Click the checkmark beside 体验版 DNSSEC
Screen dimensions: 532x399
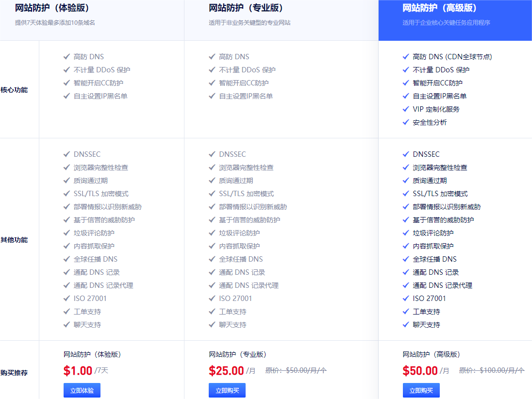click(x=67, y=154)
